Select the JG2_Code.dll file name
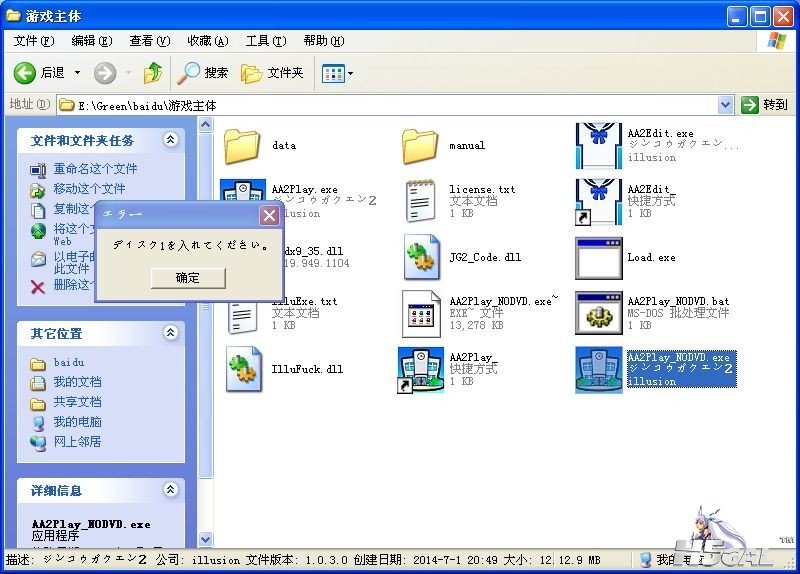This screenshot has height=574, width=800. (x=485, y=257)
